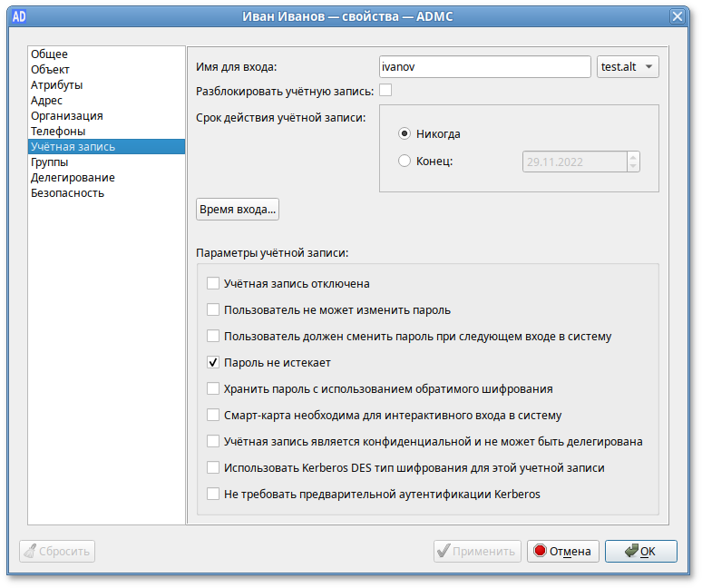The image size is (702, 588).
Task: Close the properties dialog window
Action: tap(677, 16)
